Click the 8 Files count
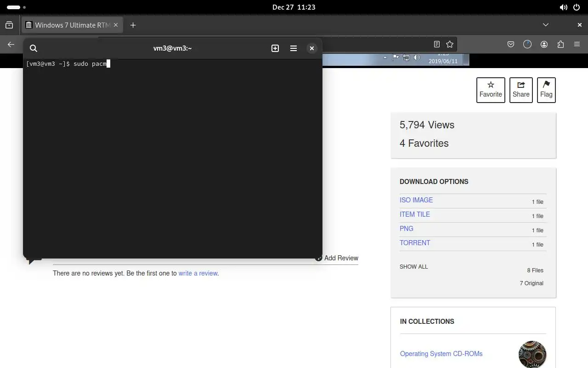This screenshot has width=588, height=368. tap(535, 270)
